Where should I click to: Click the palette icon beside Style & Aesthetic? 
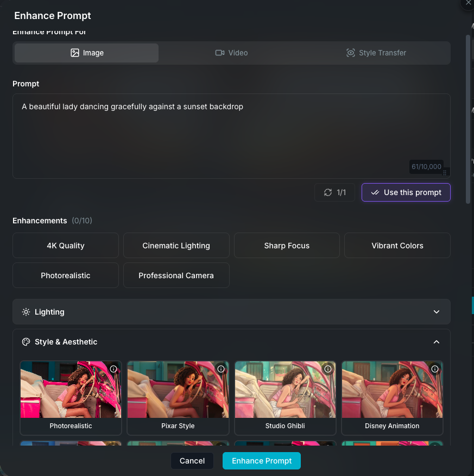[x=26, y=342]
